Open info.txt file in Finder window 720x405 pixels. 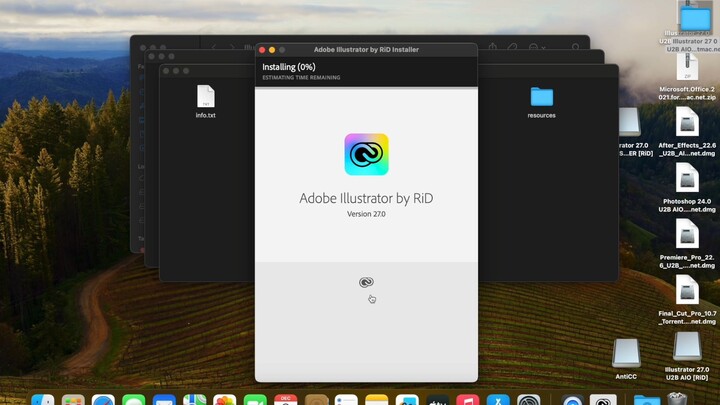coord(206,101)
